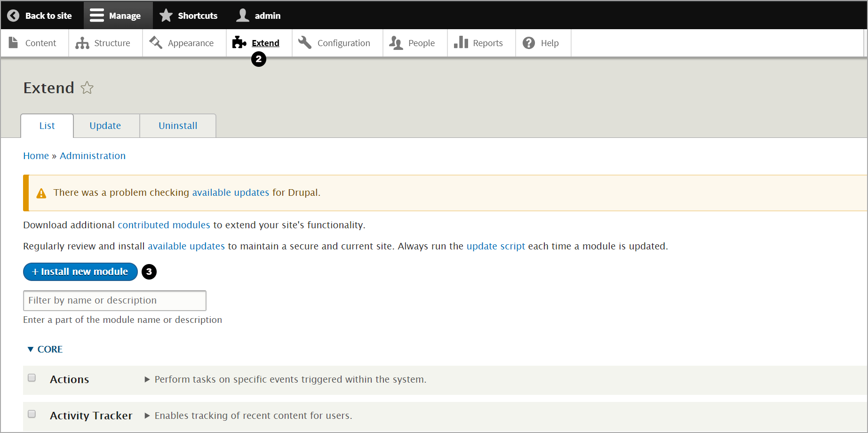Switch to the Uninstall tab
Screen dimensions: 868x433
coord(178,126)
